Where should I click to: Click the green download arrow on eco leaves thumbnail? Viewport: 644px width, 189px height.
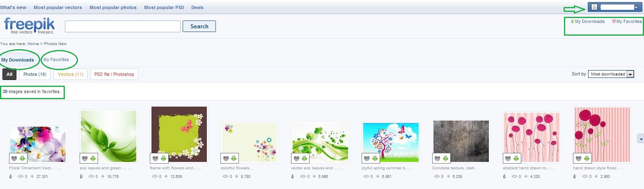point(93,158)
